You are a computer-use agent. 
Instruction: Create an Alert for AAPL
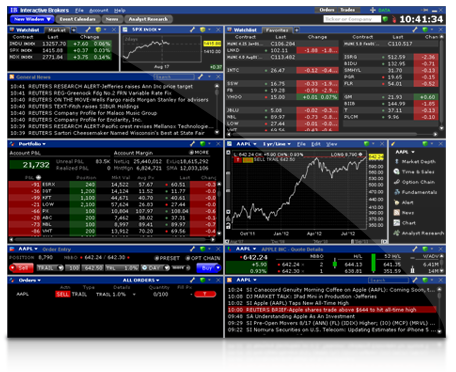pyautogui.click(x=404, y=202)
